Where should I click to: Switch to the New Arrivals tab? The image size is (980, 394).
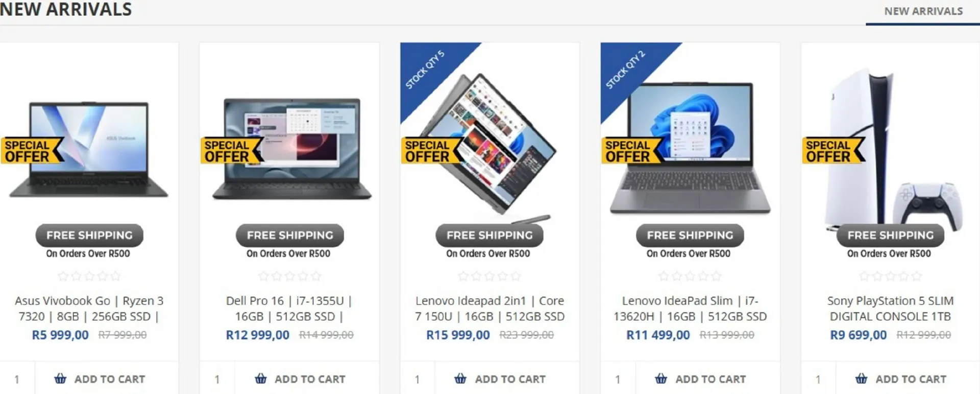(x=923, y=11)
